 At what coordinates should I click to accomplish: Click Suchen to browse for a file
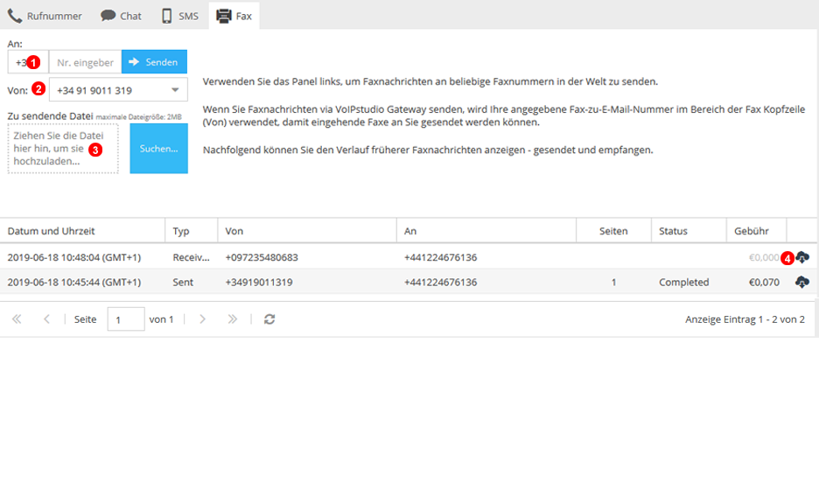[158, 149]
